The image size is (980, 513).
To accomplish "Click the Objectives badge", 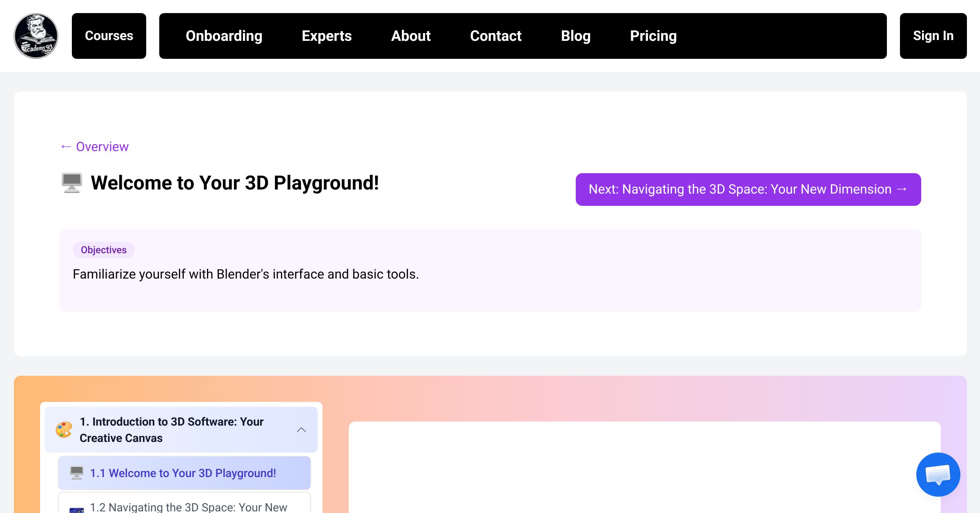I will pos(104,250).
